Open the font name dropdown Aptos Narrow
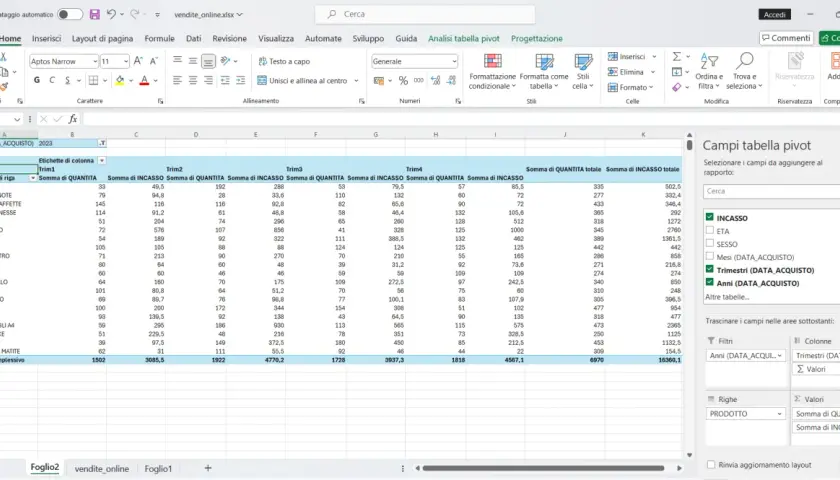 click(95, 62)
